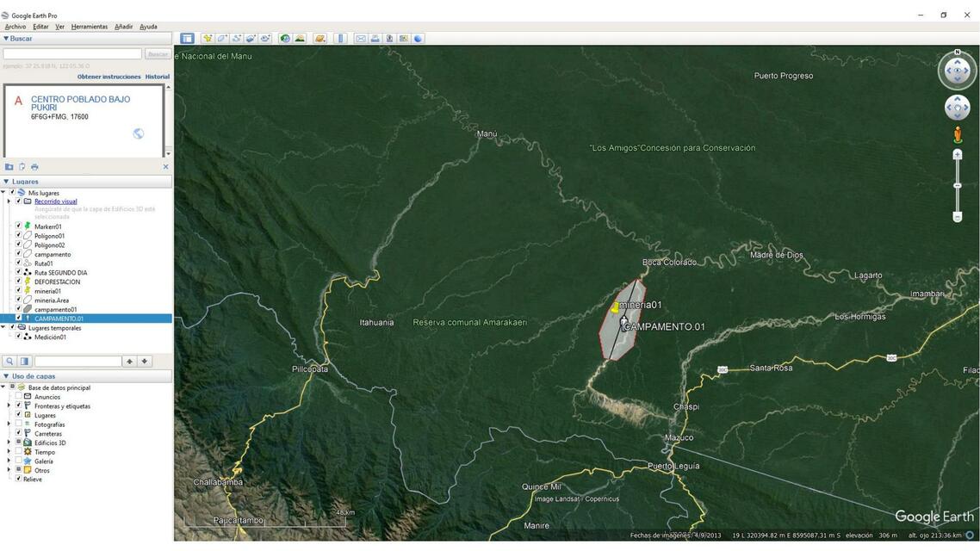The width and height of the screenshot is (980, 551).
Task: Open the Añadir menu
Action: coord(124,27)
